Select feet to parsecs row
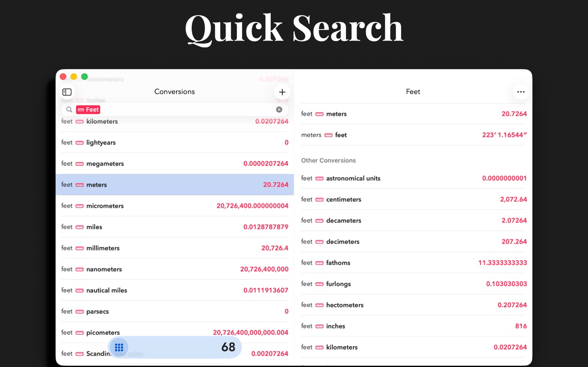This screenshot has width=588, height=367. click(175, 311)
